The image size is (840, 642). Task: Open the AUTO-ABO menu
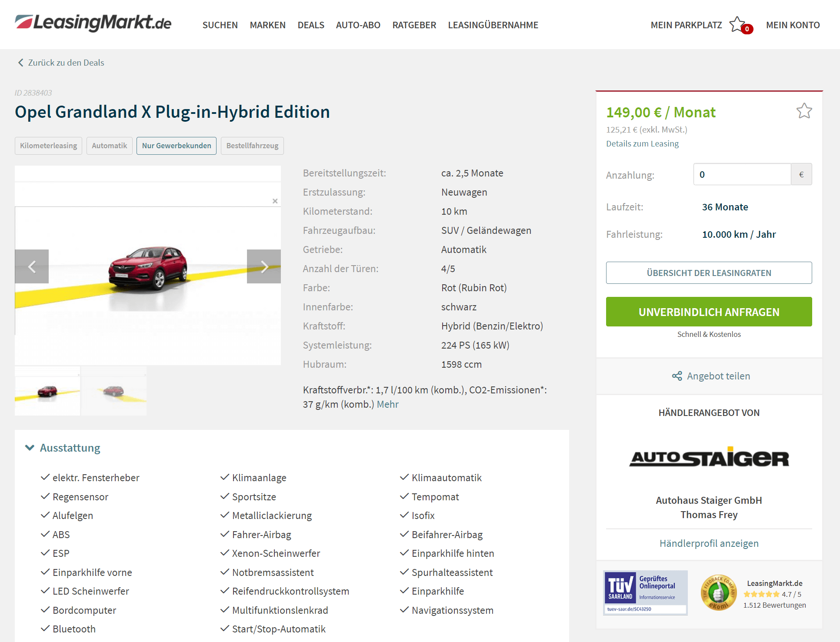[x=358, y=25]
